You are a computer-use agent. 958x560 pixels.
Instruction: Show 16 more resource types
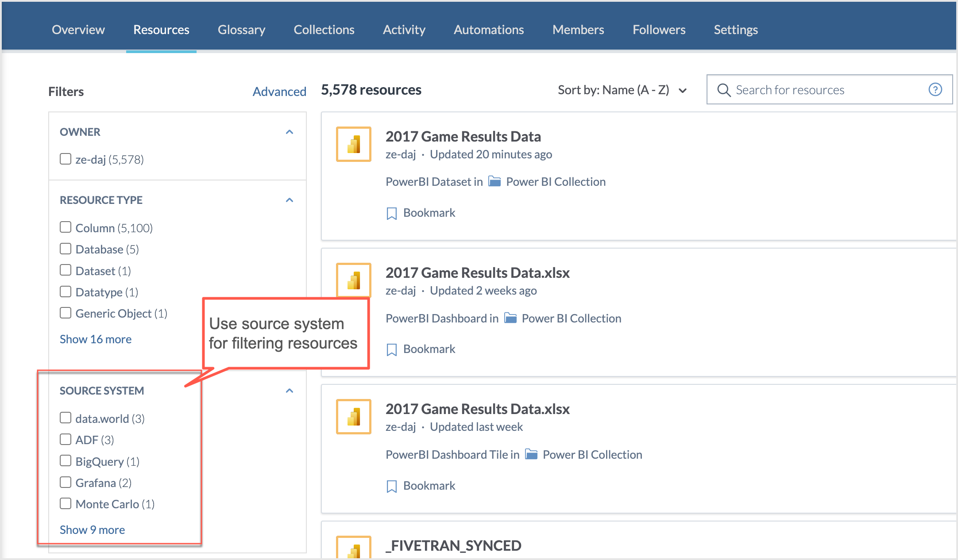95,339
